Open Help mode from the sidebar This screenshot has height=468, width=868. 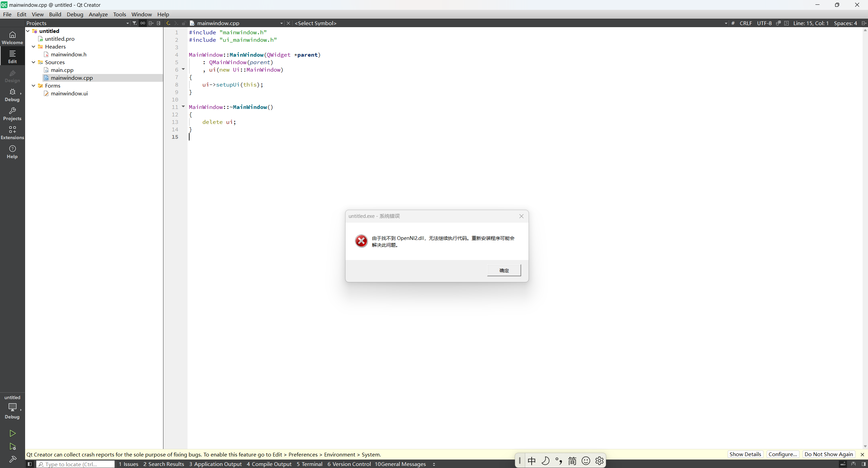pyautogui.click(x=12, y=151)
